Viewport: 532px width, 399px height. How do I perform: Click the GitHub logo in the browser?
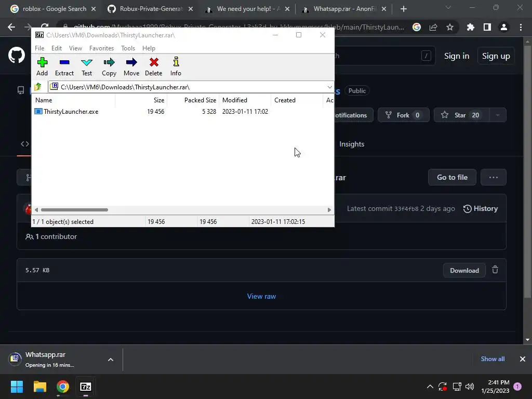(x=17, y=55)
